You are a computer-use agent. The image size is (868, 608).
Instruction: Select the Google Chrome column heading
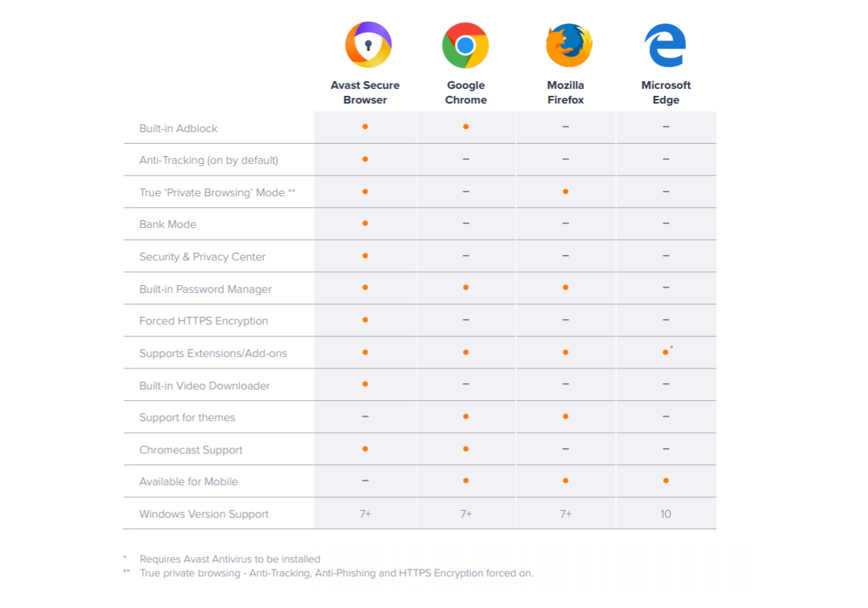click(466, 93)
